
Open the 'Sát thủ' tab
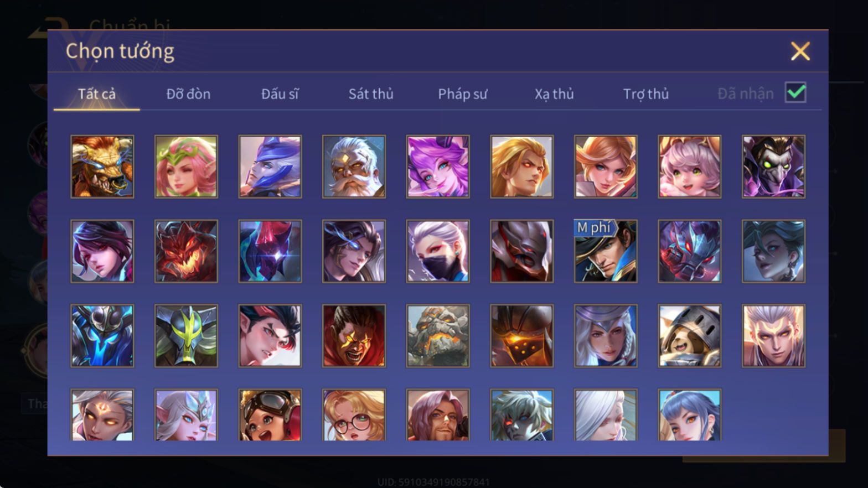tap(371, 94)
